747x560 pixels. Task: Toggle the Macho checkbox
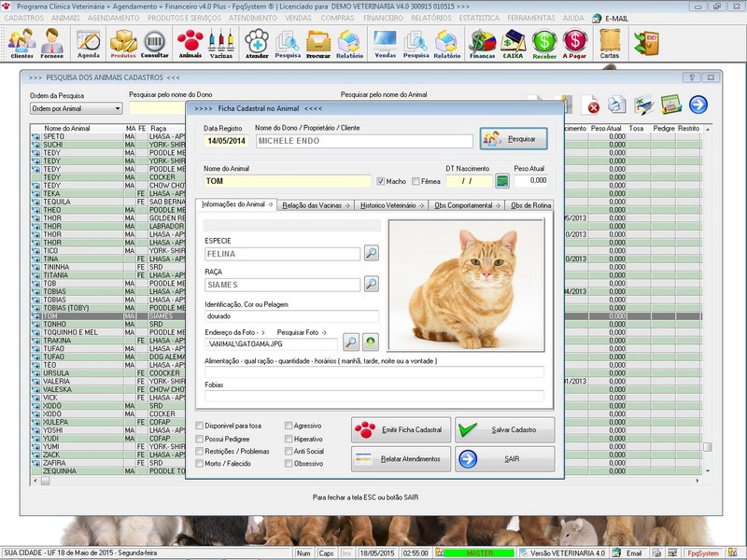click(x=380, y=181)
